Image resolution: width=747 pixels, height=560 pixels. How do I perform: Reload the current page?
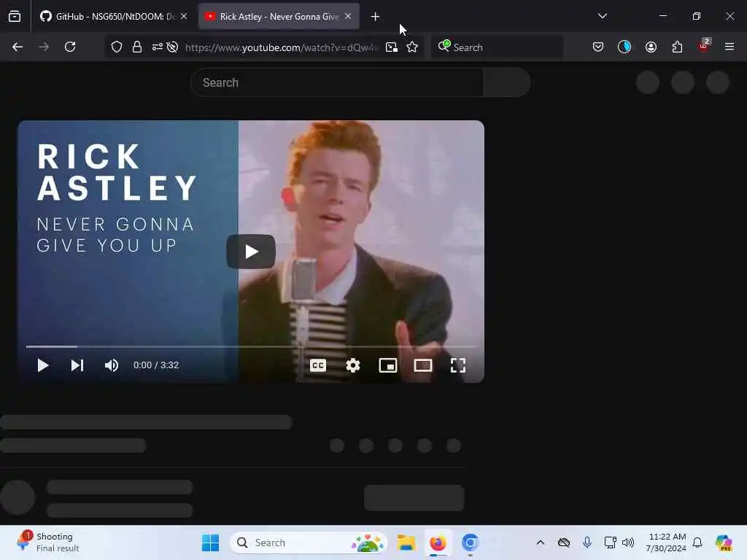(70, 47)
